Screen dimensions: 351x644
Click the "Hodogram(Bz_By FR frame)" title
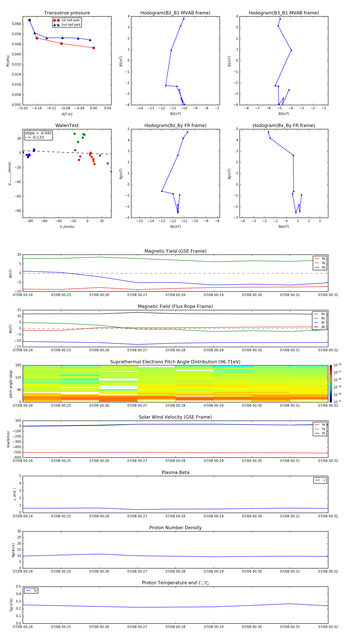click(175, 125)
